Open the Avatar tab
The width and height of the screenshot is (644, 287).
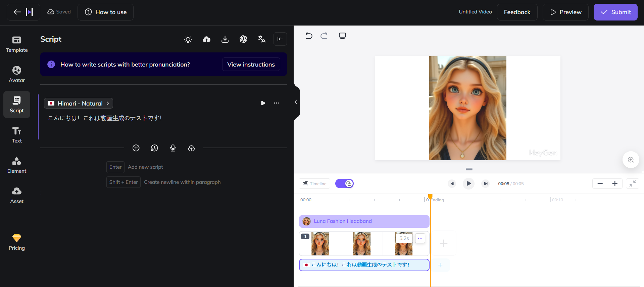[17, 74]
